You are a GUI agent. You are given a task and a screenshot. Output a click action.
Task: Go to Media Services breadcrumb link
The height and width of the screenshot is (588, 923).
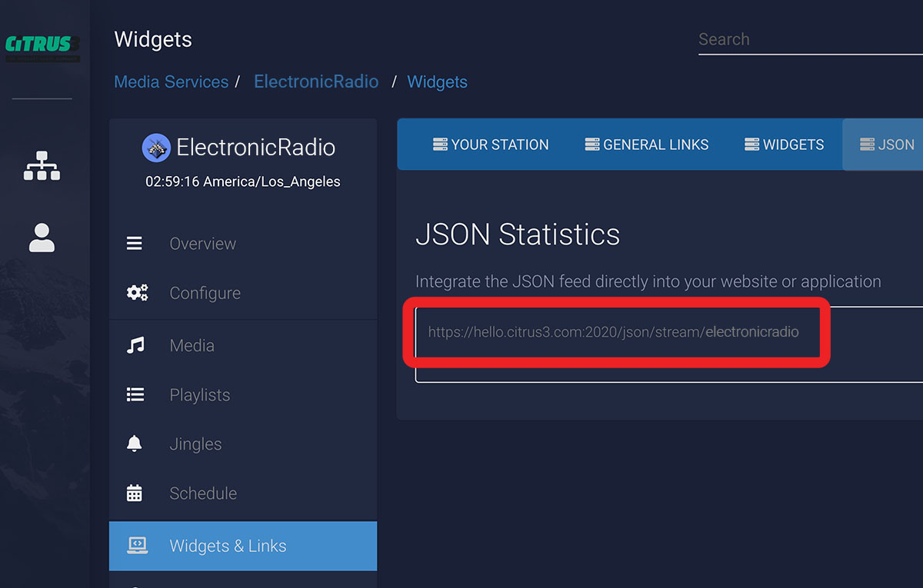[x=171, y=82]
